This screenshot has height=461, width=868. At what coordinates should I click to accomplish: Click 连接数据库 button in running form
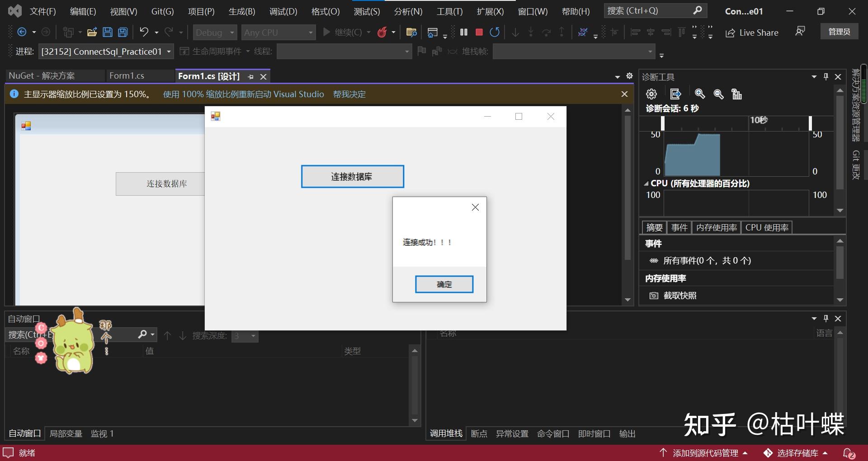(352, 176)
